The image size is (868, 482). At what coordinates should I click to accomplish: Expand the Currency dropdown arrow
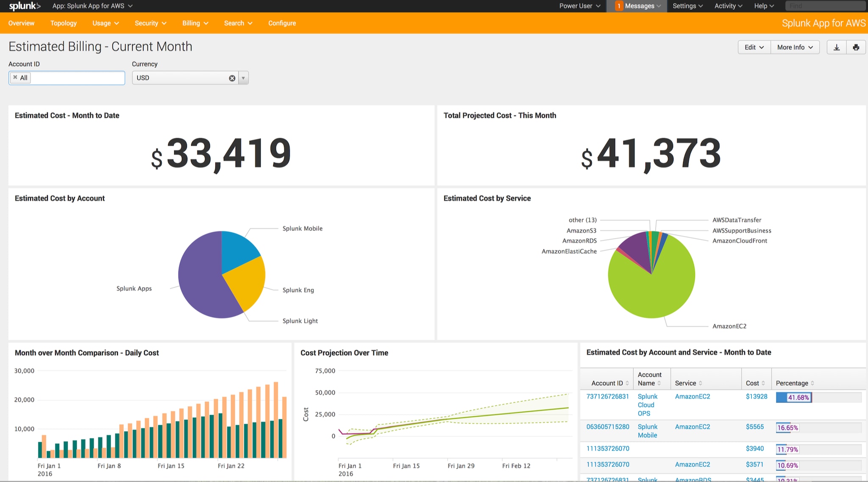tap(243, 78)
